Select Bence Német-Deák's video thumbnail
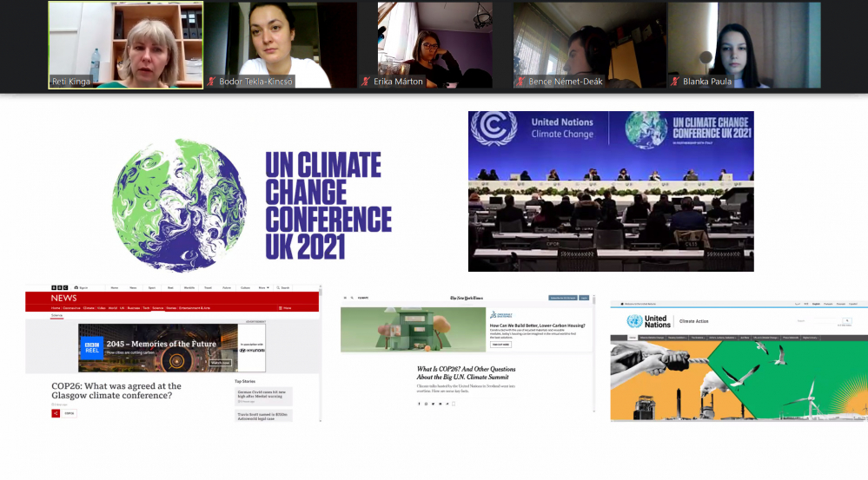868x480 pixels. click(590, 45)
